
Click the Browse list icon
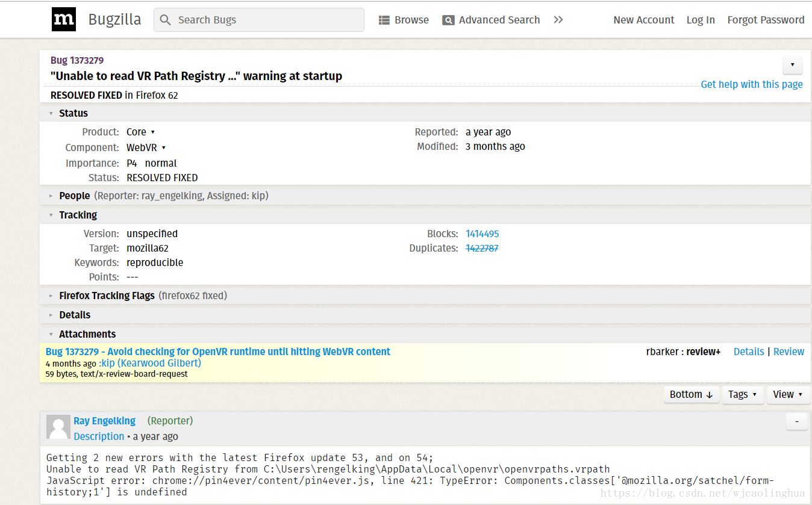[384, 20]
